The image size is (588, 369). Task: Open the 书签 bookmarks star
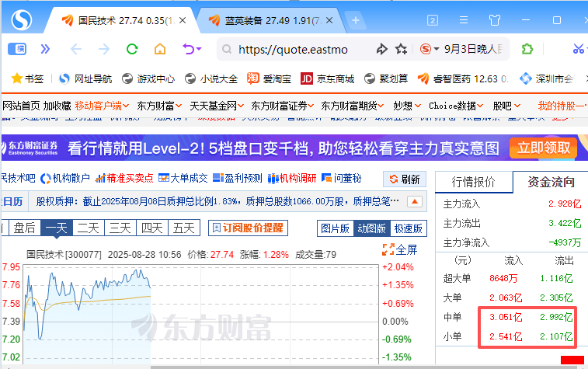point(27,78)
